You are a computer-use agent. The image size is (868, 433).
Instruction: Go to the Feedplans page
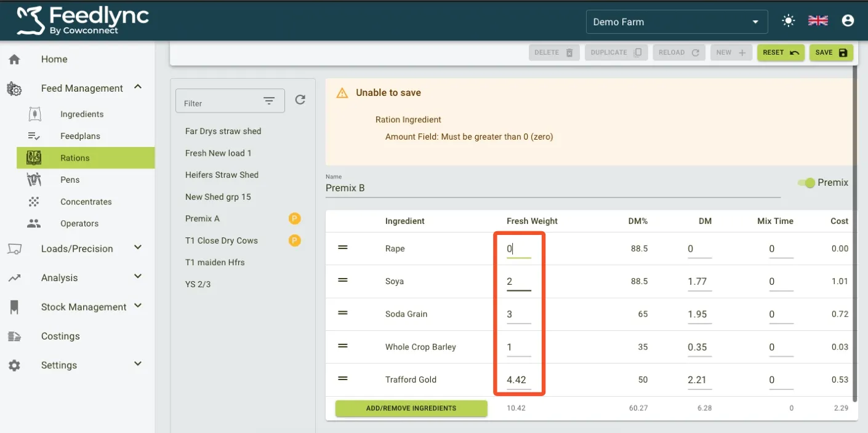(x=80, y=136)
